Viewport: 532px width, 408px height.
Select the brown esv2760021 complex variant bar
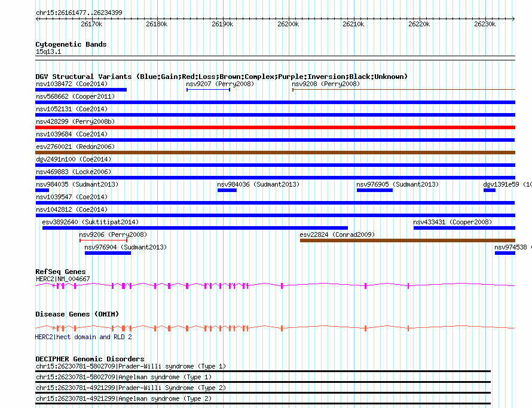pyautogui.click(x=275, y=153)
